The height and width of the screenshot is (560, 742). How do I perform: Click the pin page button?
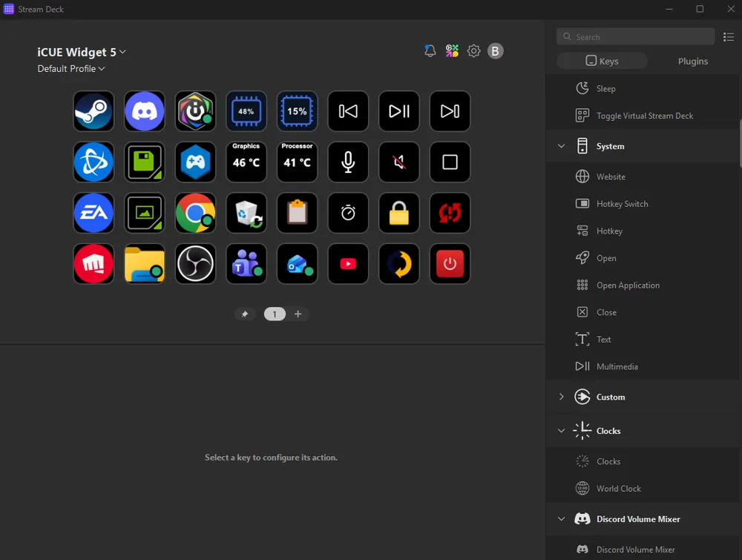pyautogui.click(x=245, y=314)
